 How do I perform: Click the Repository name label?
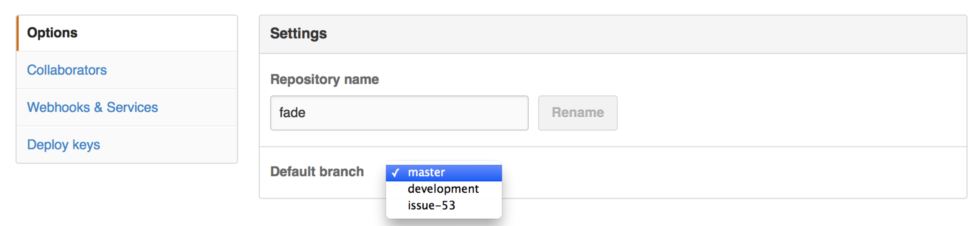(324, 79)
